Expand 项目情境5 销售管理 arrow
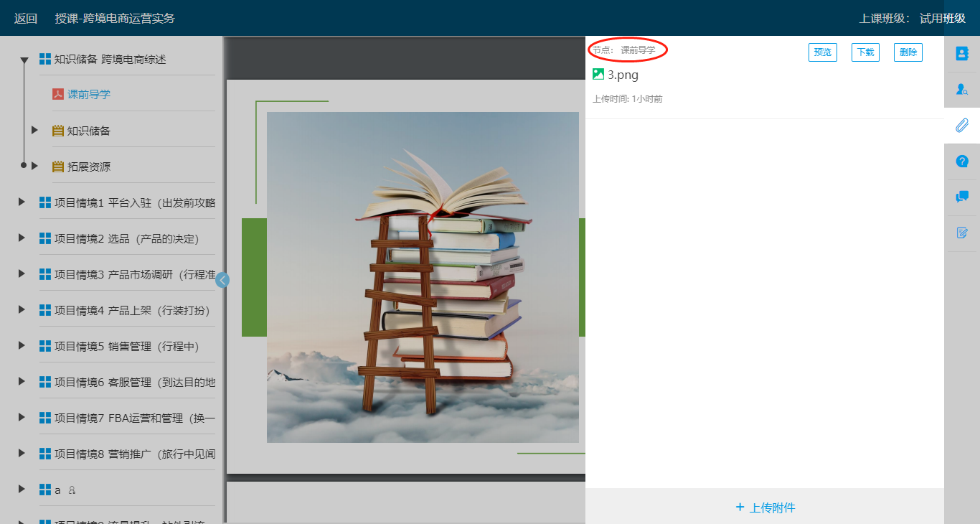Viewport: 980px width, 524px height. [x=22, y=345]
